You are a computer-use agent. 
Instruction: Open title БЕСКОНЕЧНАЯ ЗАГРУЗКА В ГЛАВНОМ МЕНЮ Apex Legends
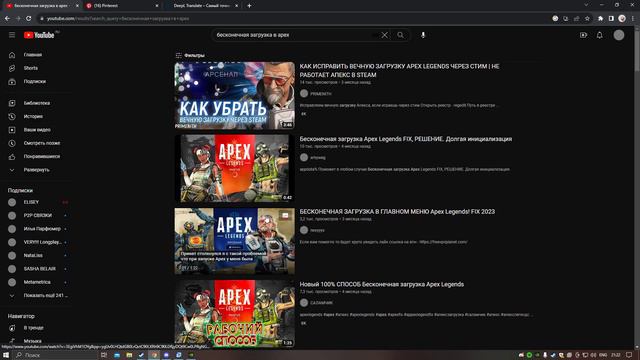(x=397, y=212)
